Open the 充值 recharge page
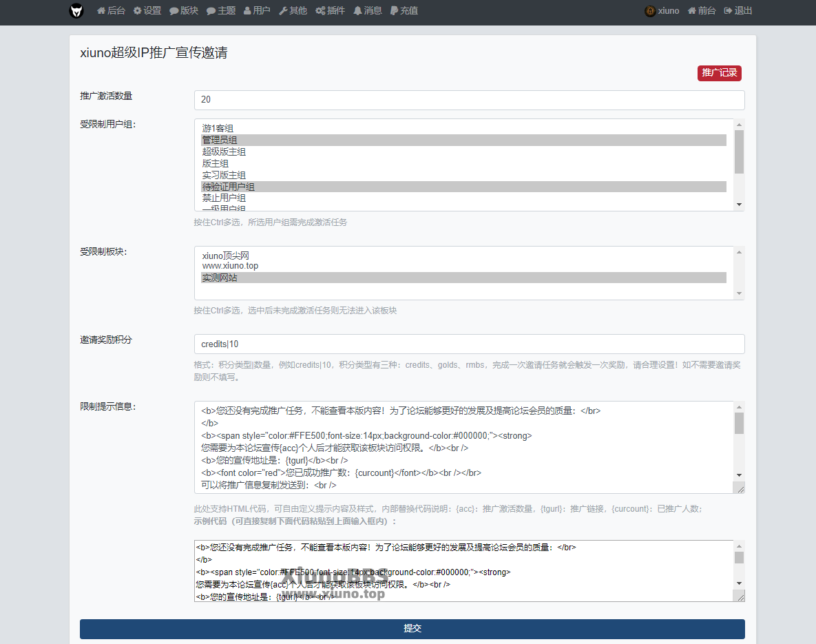 pos(404,11)
